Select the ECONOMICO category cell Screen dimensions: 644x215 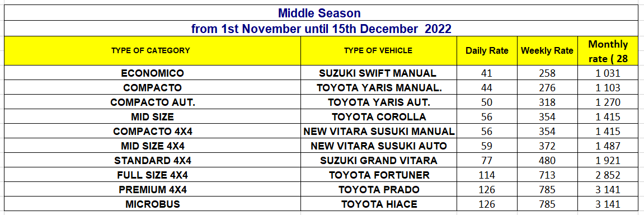152,73
